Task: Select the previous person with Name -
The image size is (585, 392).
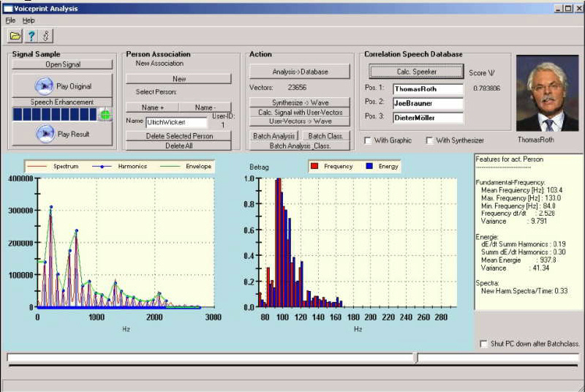Action: (205, 108)
